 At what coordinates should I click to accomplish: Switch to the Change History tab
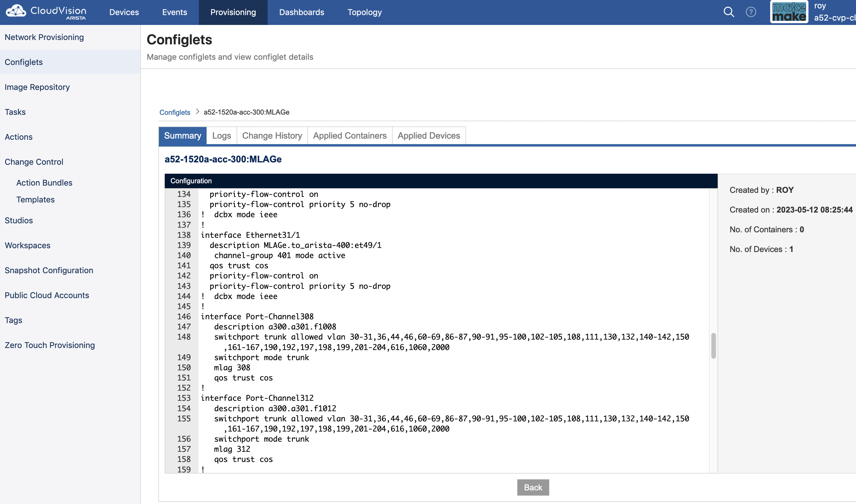[272, 135]
